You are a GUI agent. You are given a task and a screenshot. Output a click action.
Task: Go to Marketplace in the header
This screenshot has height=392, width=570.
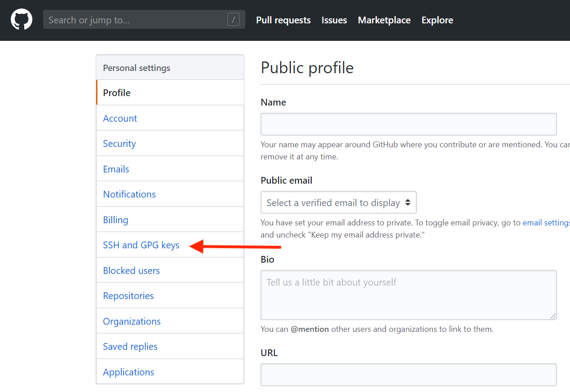(x=384, y=20)
